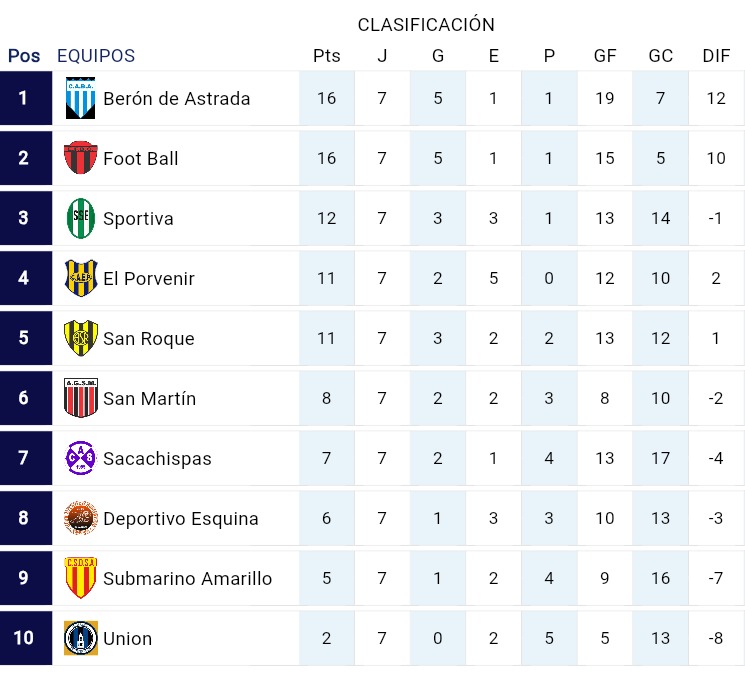Click the Union team badge
The width and height of the screenshot is (745, 676).
pyautogui.click(x=80, y=638)
